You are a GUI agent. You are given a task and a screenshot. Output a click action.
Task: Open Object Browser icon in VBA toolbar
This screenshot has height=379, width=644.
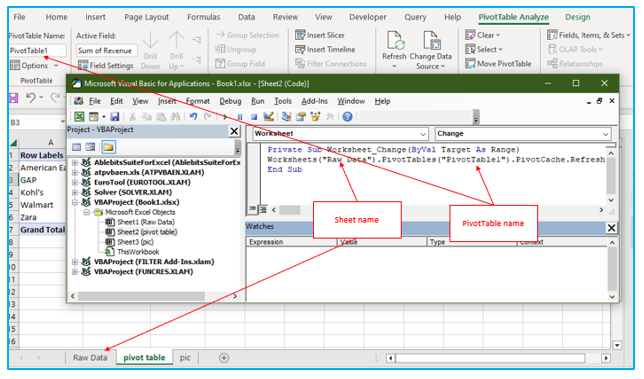315,117
